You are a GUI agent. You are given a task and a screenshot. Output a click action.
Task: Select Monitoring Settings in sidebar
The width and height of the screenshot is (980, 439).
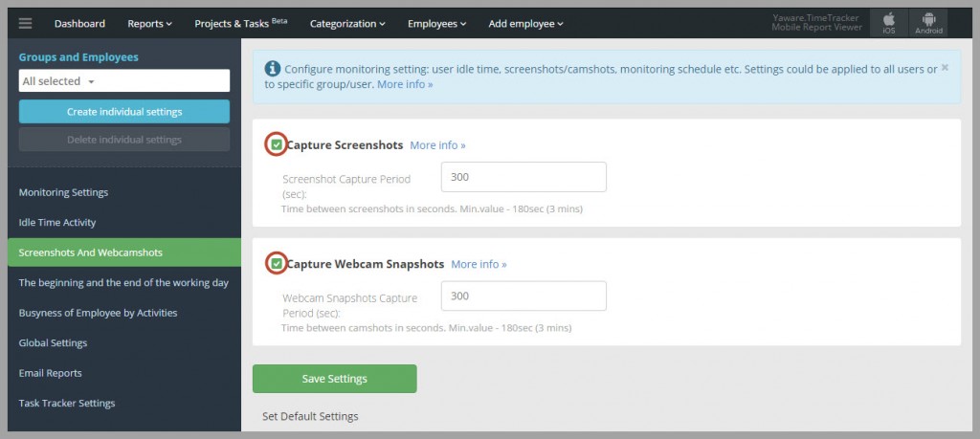[x=63, y=192]
